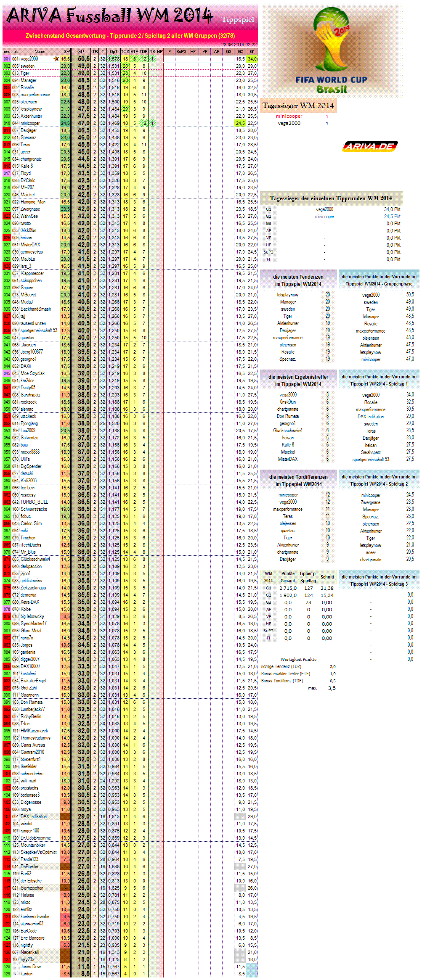Click the name 'Eidgenosse' in the ranking
The image size is (422, 980).
31,802
